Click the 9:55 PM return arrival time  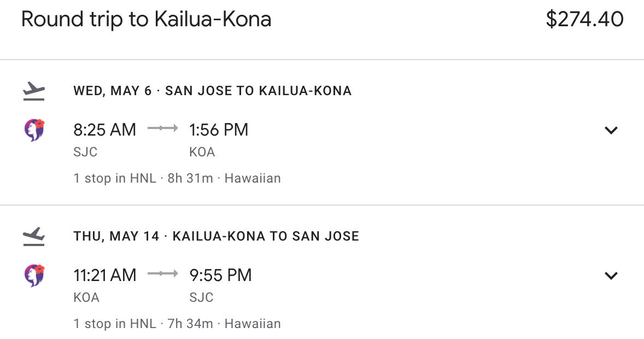click(220, 276)
